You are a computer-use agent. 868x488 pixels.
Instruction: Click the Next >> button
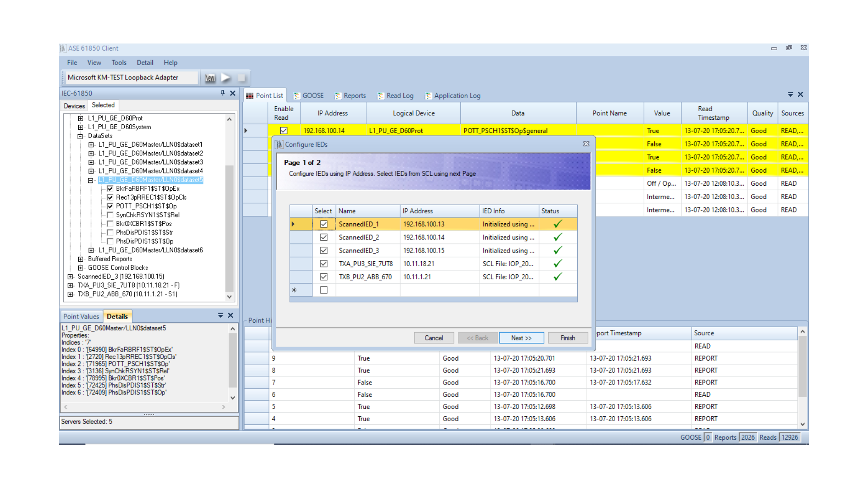point(521,338)
